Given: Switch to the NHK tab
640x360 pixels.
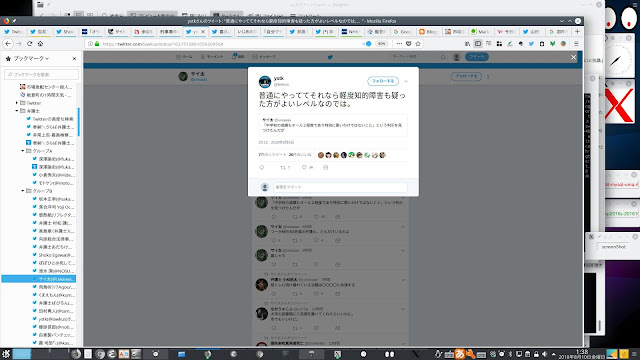Looking at the screenshot, I should (351, 31).
